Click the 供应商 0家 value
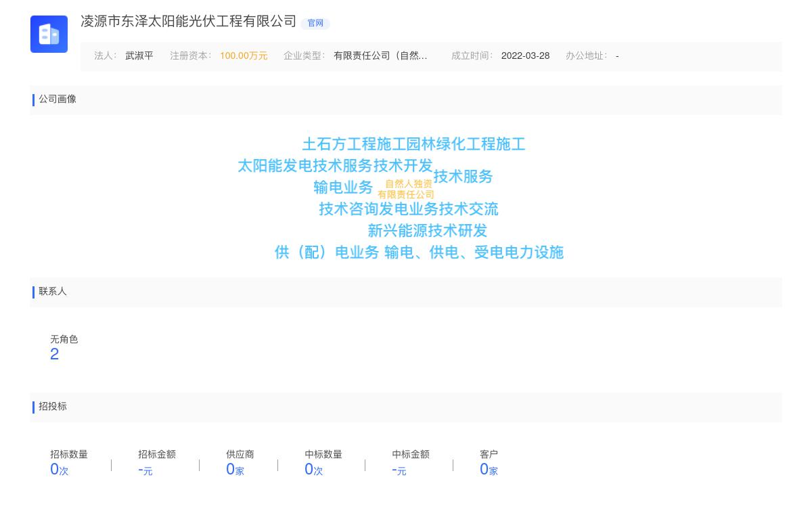 [235, 470]
